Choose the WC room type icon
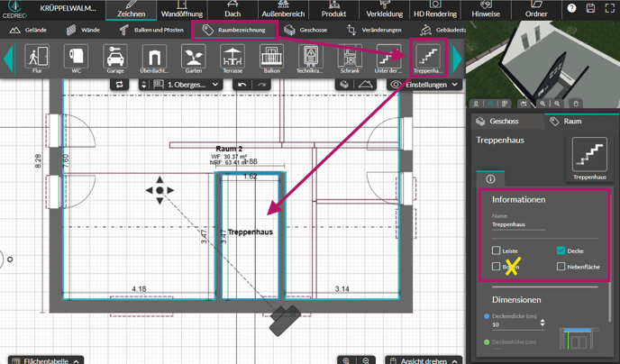This screenshot has width=620, height=364. (x=76, y=59)
